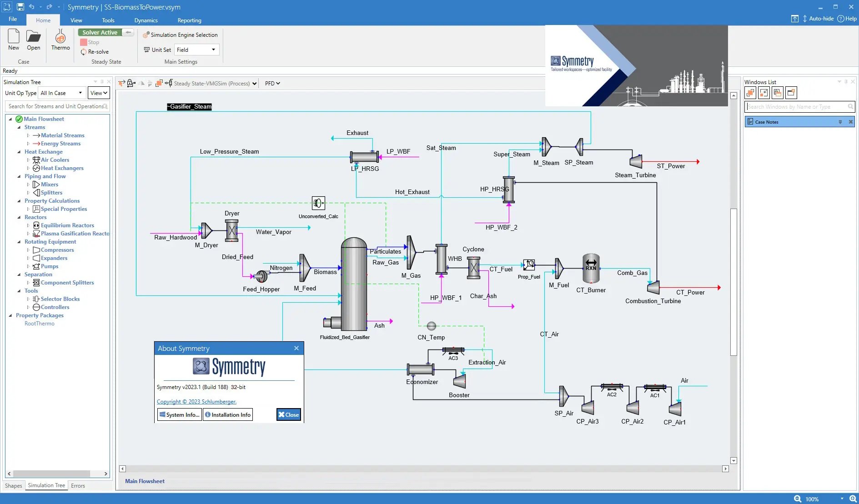Open a case with the Open folder icon
The height and width of the screenshot is (504, 859).
33,40
